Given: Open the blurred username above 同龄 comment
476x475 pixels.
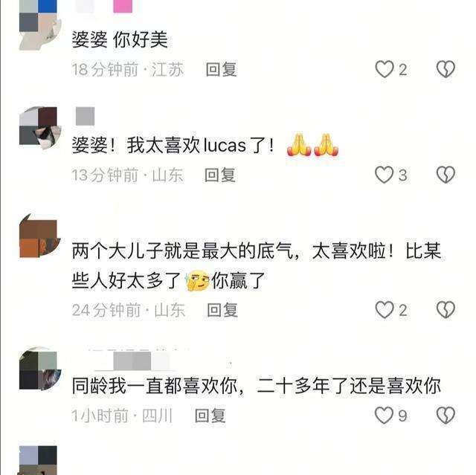Looking at the screenshot, I should [x=131, y=361].
